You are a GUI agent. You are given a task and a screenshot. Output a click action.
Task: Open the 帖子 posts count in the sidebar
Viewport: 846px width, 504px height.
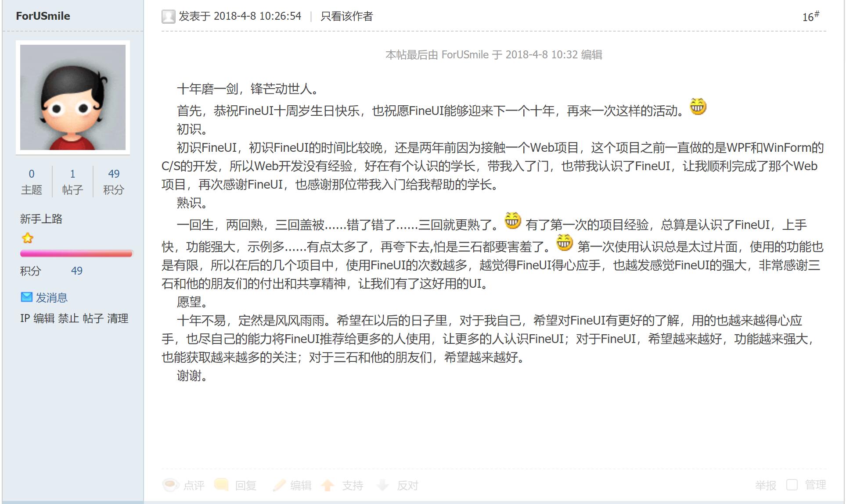point(72,182)
